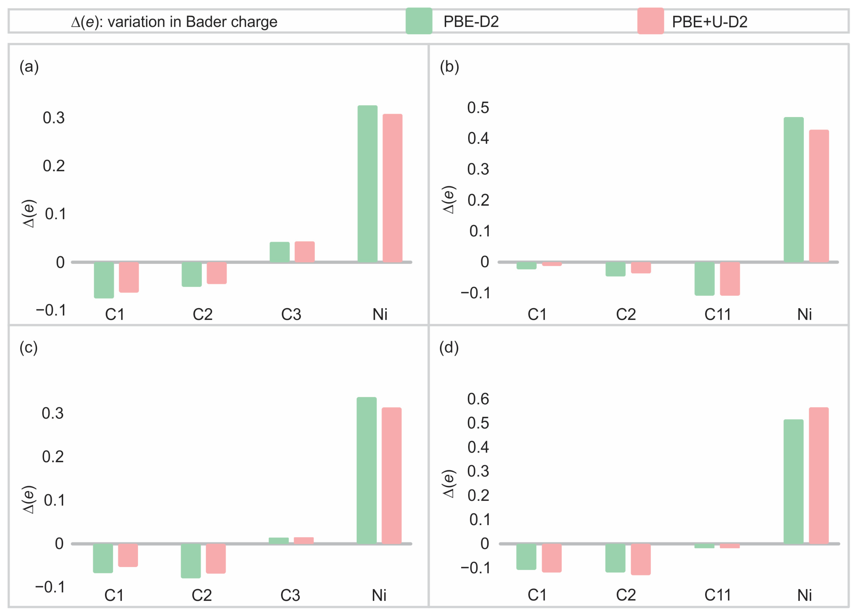The width and height of the screenshot is (855, 616).
Task: Click the pink PBE+U-D2 legend swatch
Action: click(650, 21)
